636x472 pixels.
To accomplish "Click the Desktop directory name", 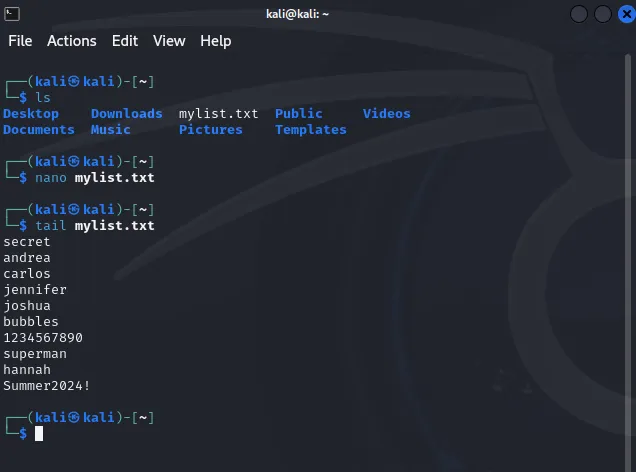I will pyautogui.click(x=31, y=114).
